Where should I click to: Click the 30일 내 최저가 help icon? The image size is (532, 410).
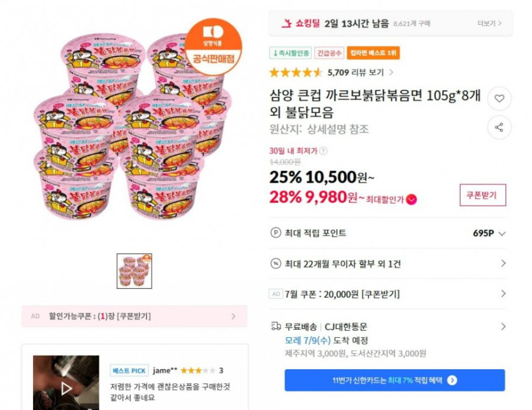(323, 151)
